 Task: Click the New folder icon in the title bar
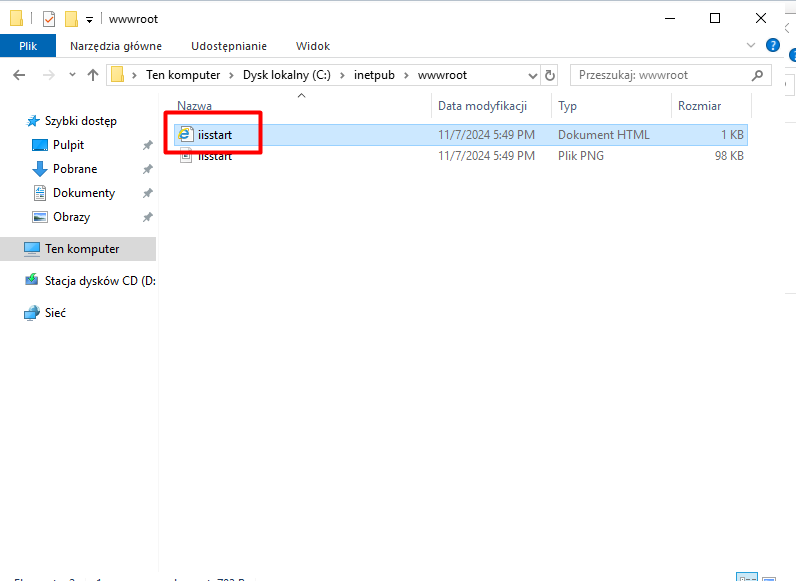coord(71,18)
